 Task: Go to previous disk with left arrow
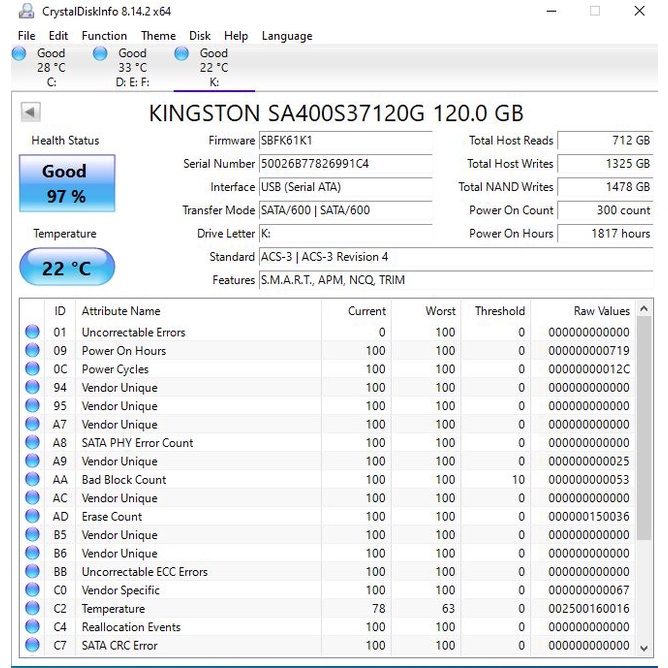pos(30,112)
